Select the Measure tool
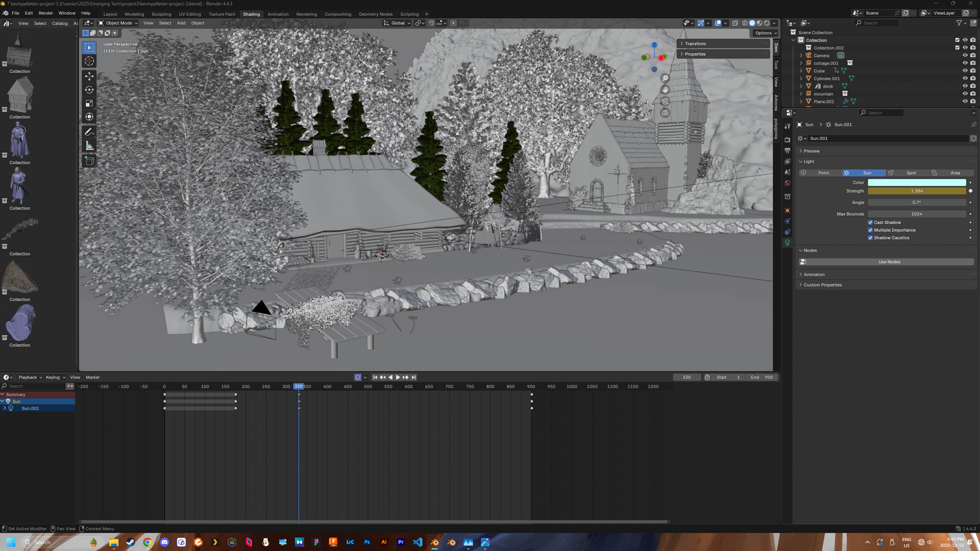 point(89,146)
